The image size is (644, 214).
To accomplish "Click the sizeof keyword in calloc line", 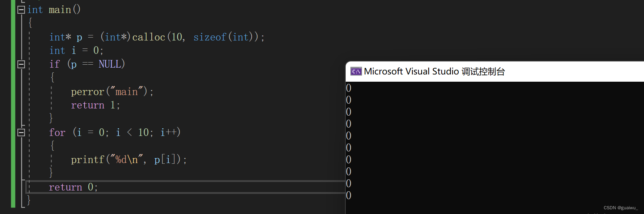I will pos(210,37).
